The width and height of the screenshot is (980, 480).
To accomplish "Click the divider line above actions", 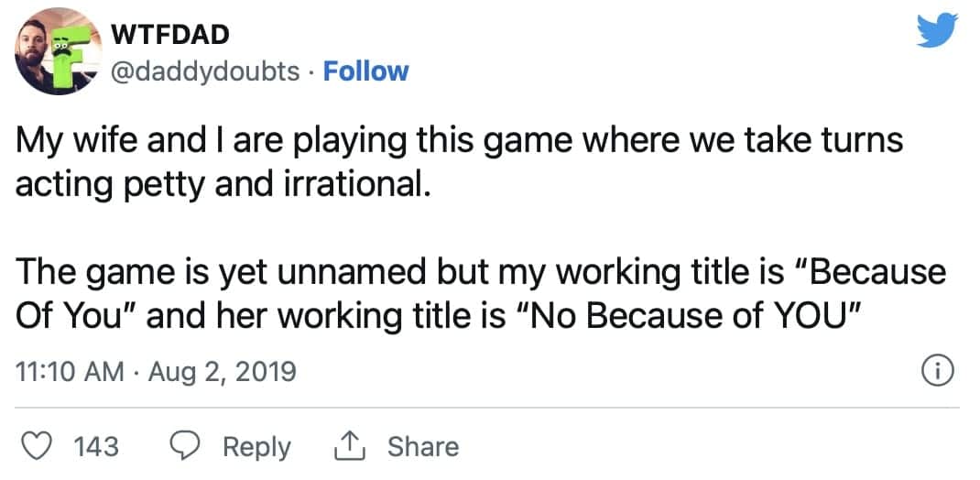I will pos(486,408).
